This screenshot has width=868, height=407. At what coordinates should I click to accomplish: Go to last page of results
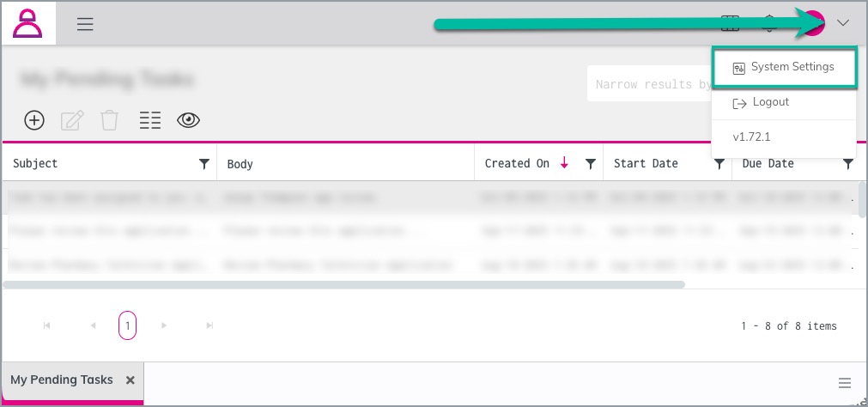tap(209, 325)
